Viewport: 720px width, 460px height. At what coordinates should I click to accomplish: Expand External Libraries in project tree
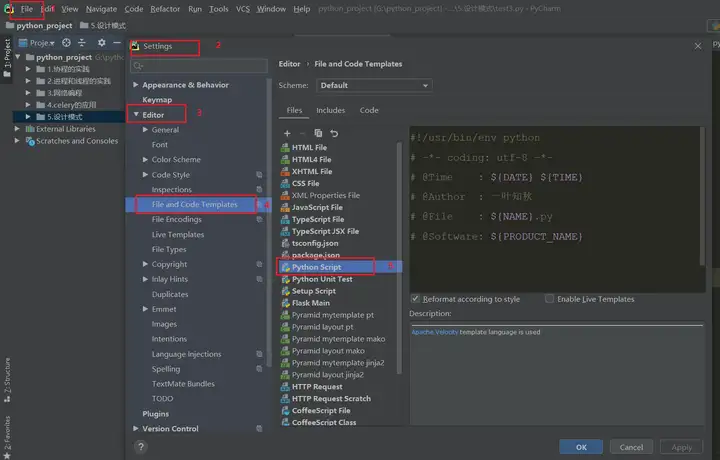pyautogui.click(x=17, y=129)
